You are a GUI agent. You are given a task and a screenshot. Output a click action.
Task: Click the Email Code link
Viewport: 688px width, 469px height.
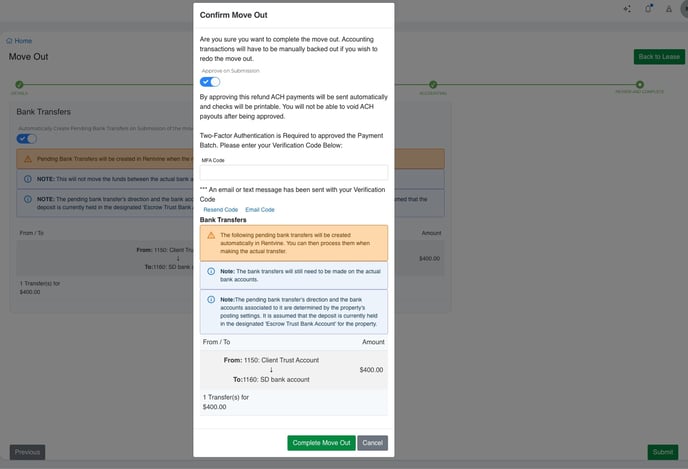click(260, 209)
